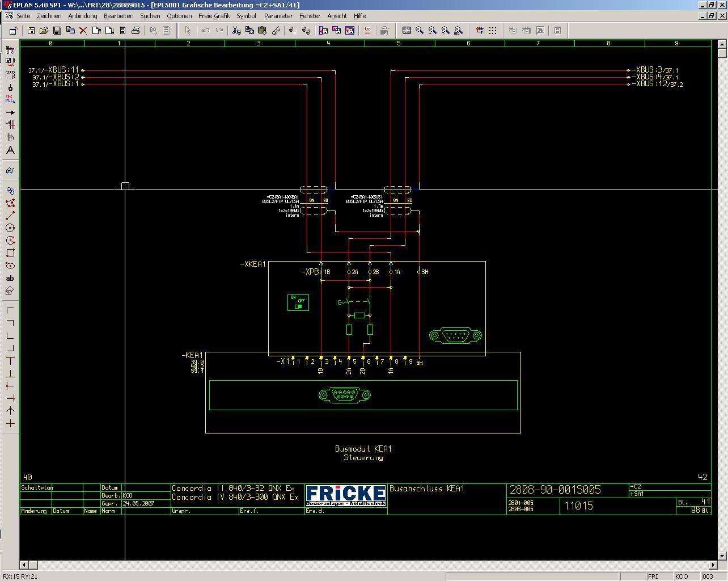Open the Zeichnen menu
728x581 pixels.
49,16
